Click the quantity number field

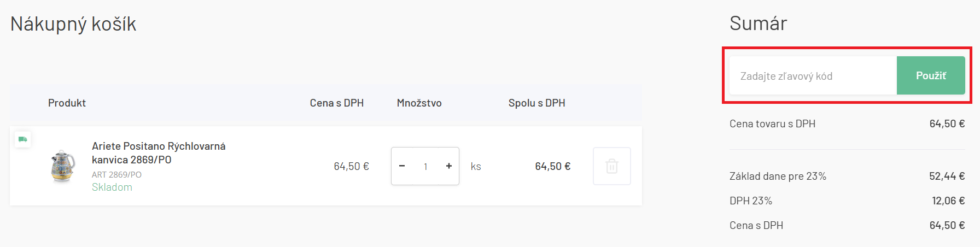coord(425,166)
